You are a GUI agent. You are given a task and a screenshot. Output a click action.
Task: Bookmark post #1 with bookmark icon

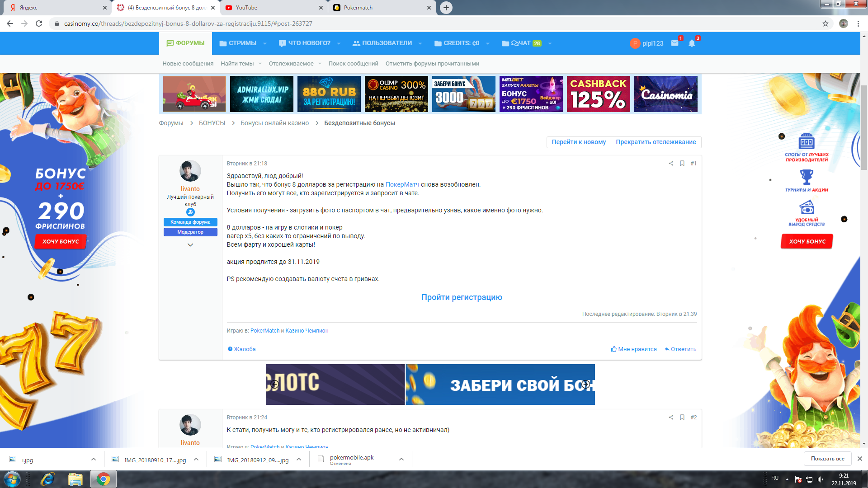682,164
